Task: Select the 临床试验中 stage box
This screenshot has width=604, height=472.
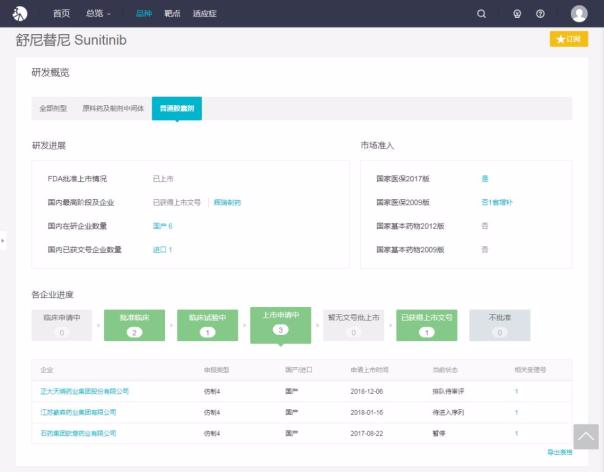Action: click(x=207, y=325)
